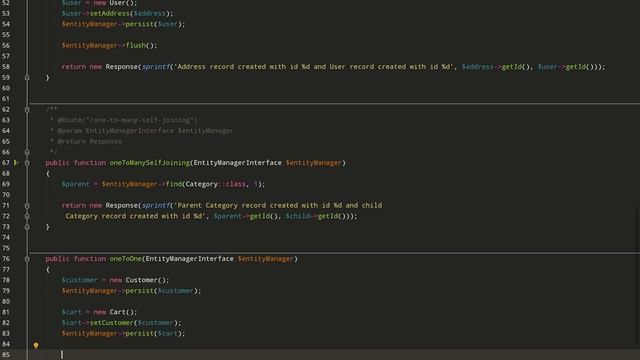Click the oneToManySelfJoining function name
Image resolution: width=640 pixels, height=360 pixels.
pos(149,162)
